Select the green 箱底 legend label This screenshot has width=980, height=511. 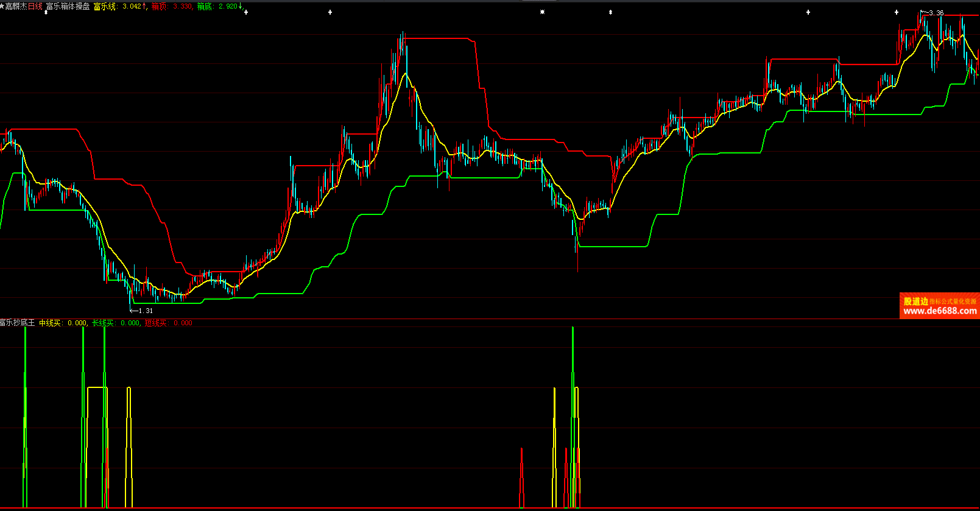pos(205,6)
